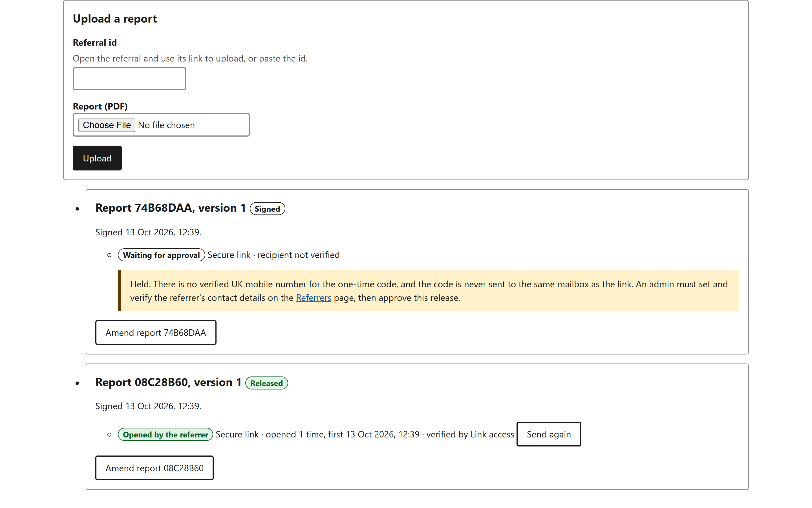The width and height of the screenshot is (812, 508).
Task: Click the No file chosen text
Action: click(166, 125)
